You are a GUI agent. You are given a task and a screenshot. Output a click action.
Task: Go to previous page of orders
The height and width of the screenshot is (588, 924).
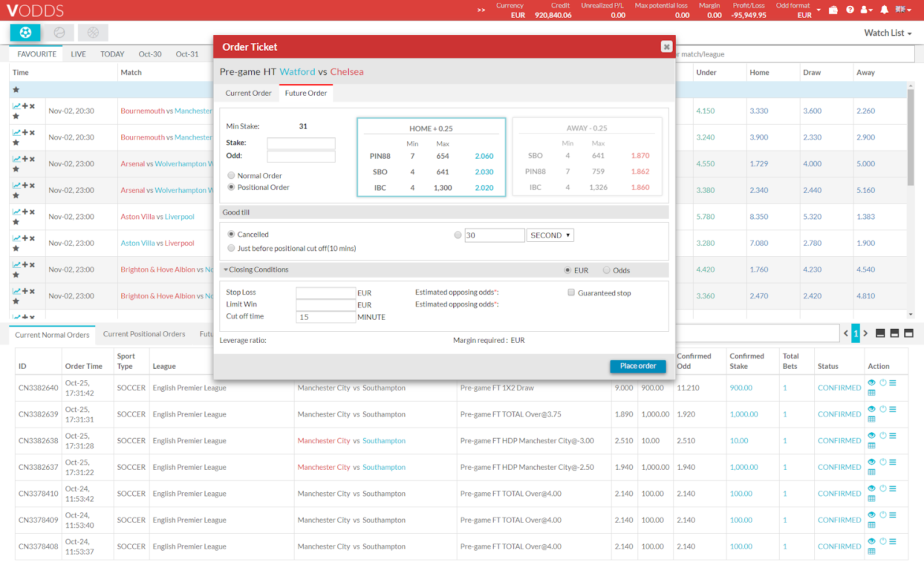pyautogui.click(x=846, y=334)
